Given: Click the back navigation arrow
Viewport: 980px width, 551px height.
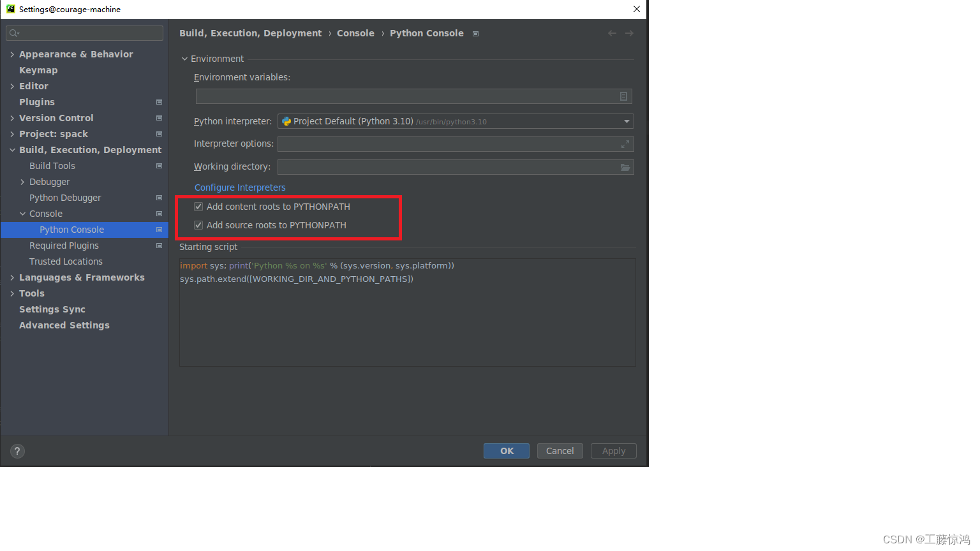Looking at the screenshot, I should pos(611,33).
